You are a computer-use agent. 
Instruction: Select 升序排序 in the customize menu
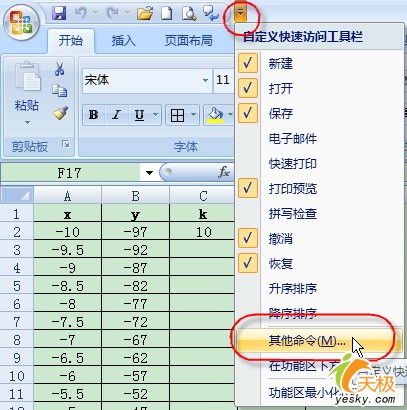coord(293,288)
